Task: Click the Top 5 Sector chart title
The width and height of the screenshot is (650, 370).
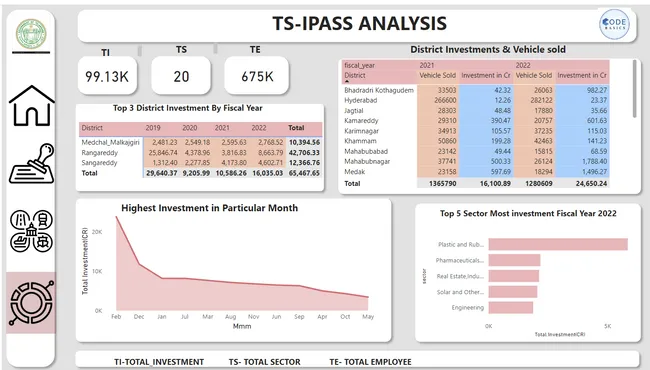Action: pyautogui.click(x=528, y=213)
